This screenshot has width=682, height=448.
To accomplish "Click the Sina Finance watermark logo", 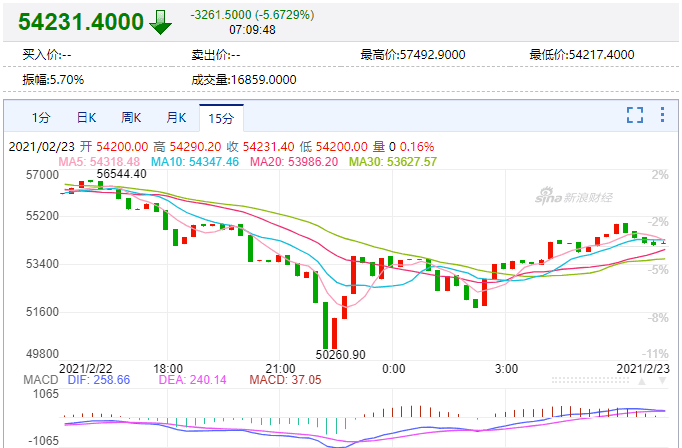I will [x=574, y=196].
